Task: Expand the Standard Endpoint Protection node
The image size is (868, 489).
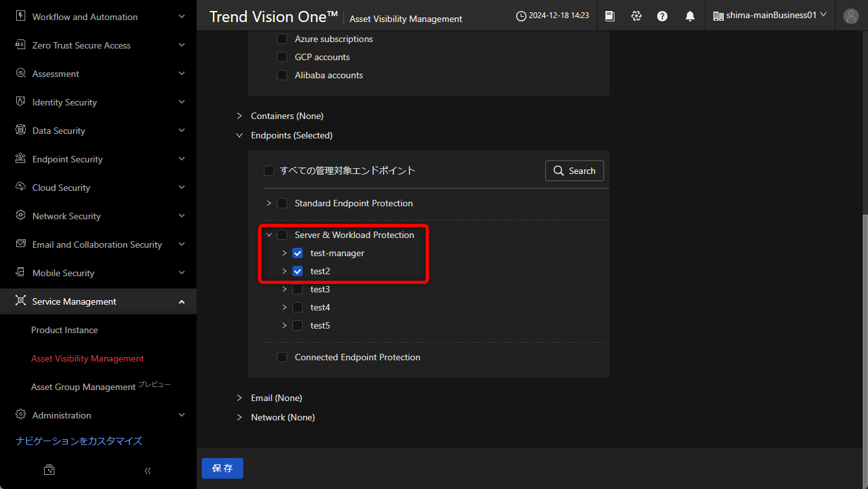Action: pyautogui.click(x=269, y=203)
